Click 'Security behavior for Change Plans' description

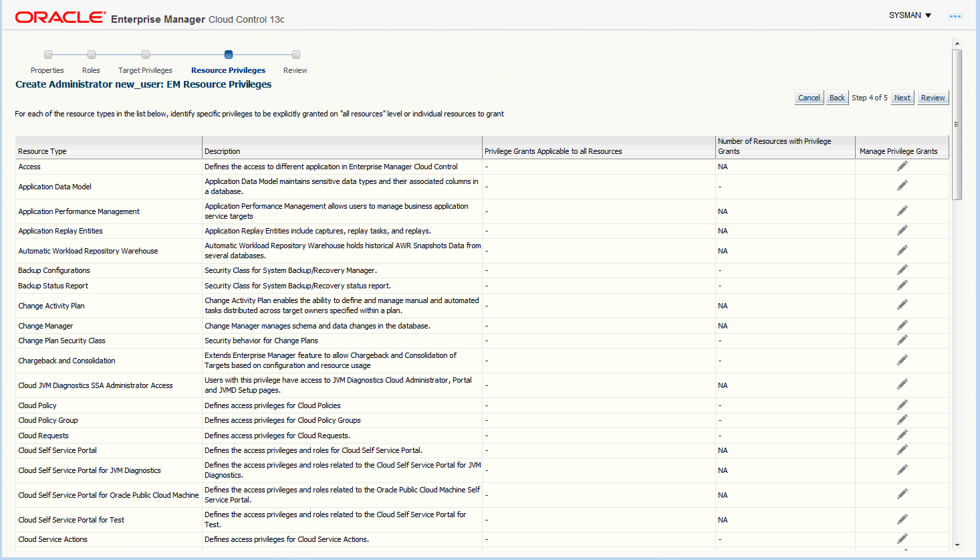(x=261, y=341)
